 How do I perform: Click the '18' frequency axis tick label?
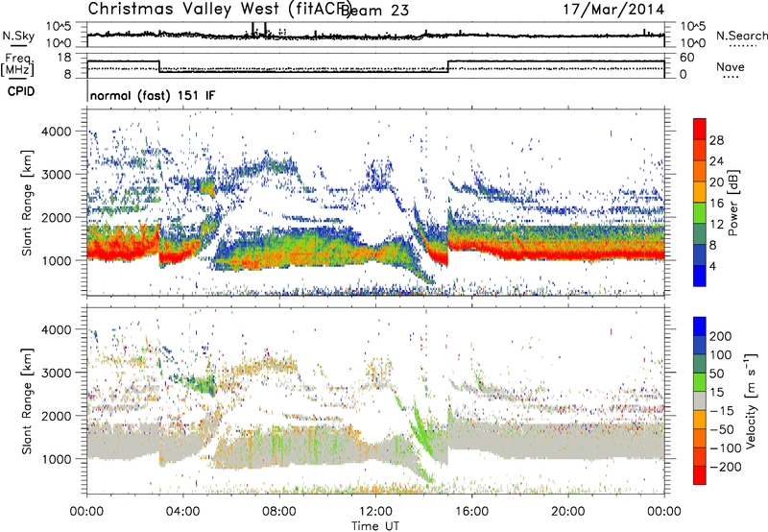(63, 58)
